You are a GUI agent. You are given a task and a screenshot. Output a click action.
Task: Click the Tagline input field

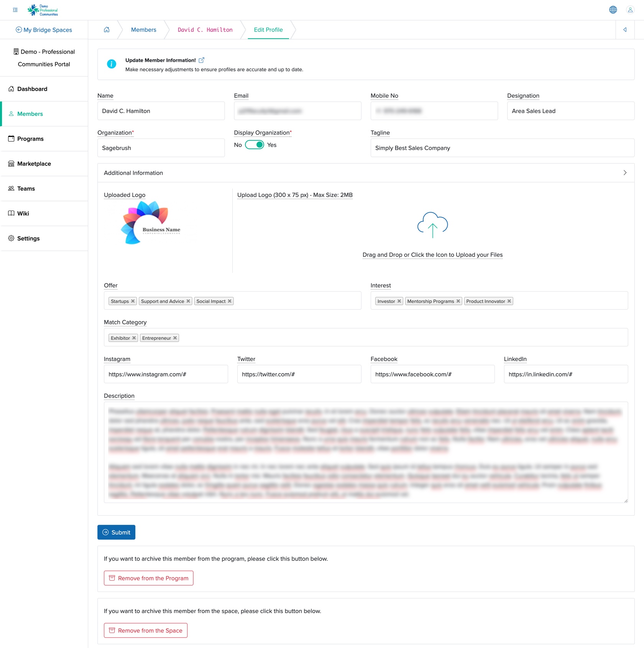[502, 148]
